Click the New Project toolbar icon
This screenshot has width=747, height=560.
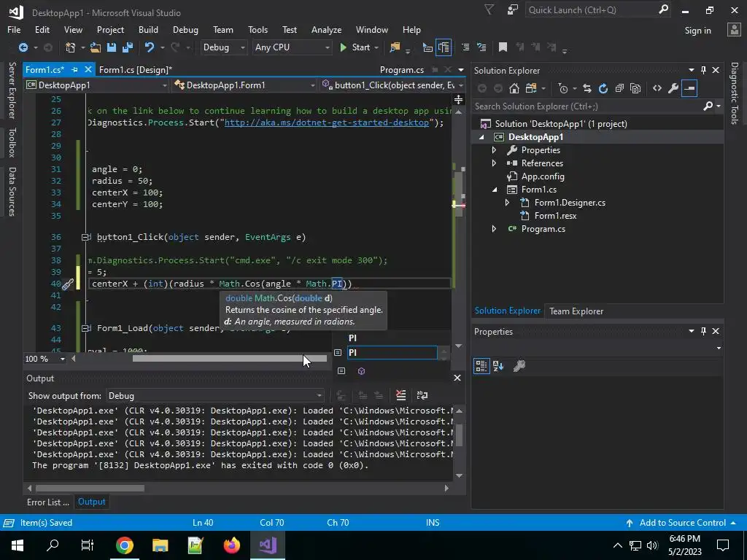[71, 47]
